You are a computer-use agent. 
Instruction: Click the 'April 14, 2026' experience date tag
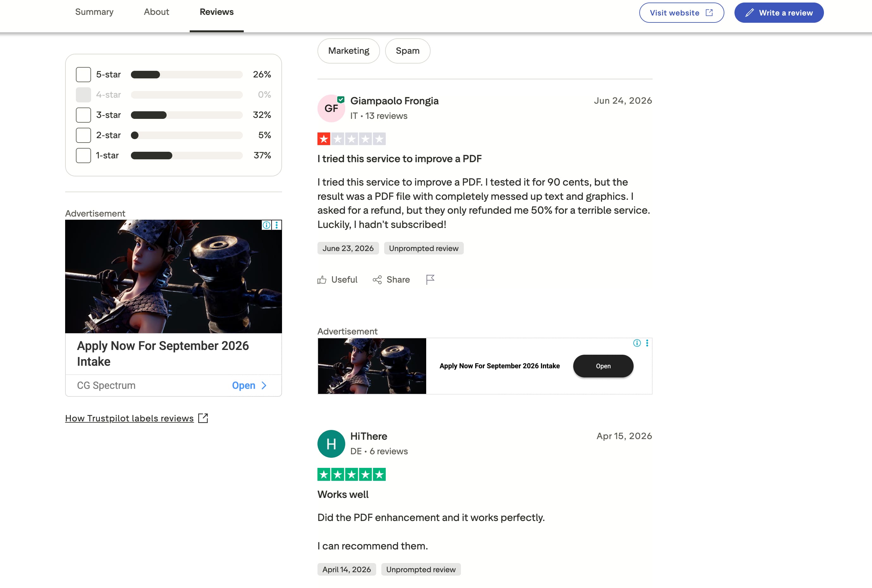coord(347,570)
